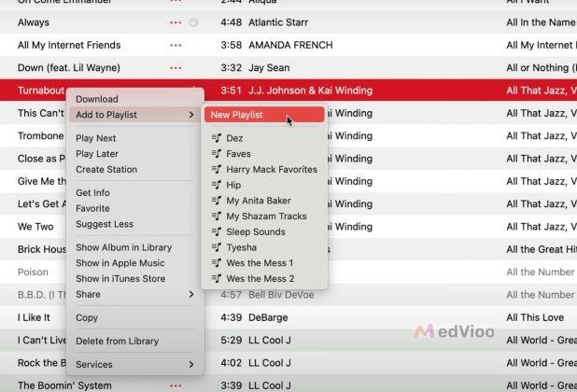Viewport: 577px width, 392px height.
Task: Select the greyed-out song Poison
Action: point(33,273)
